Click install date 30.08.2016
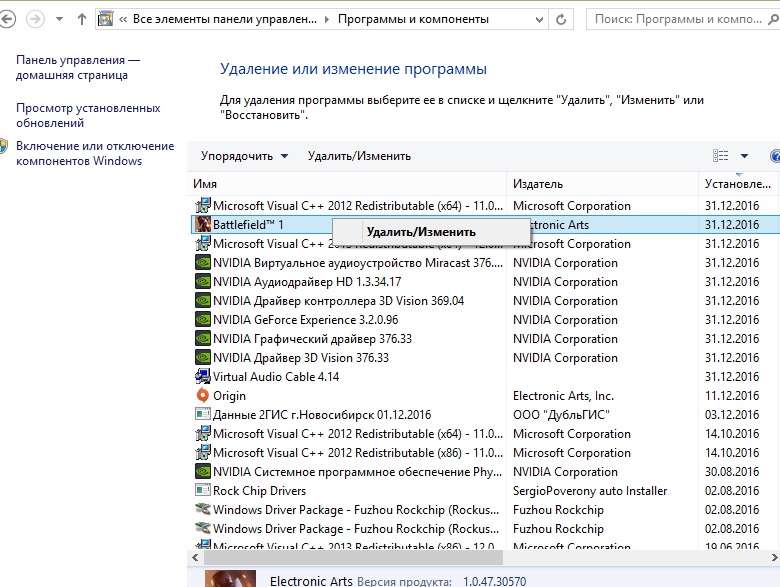780x587 pixels. click(x=732, y=472)
